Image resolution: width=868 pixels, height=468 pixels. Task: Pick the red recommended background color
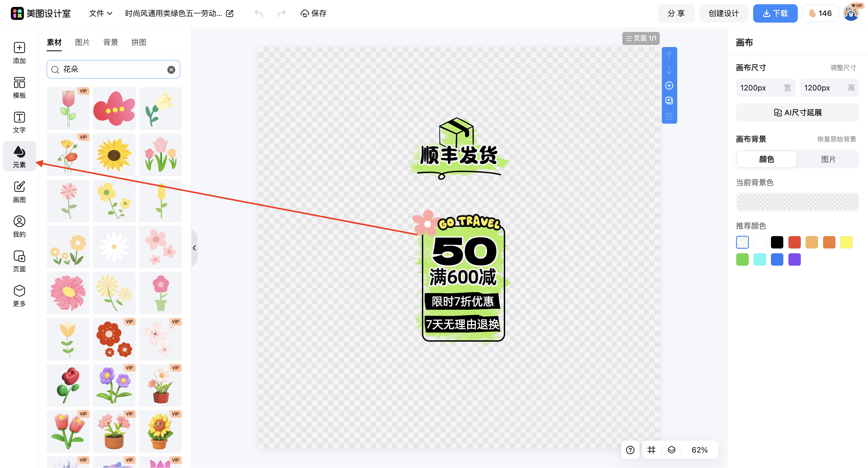pos(794,242)
